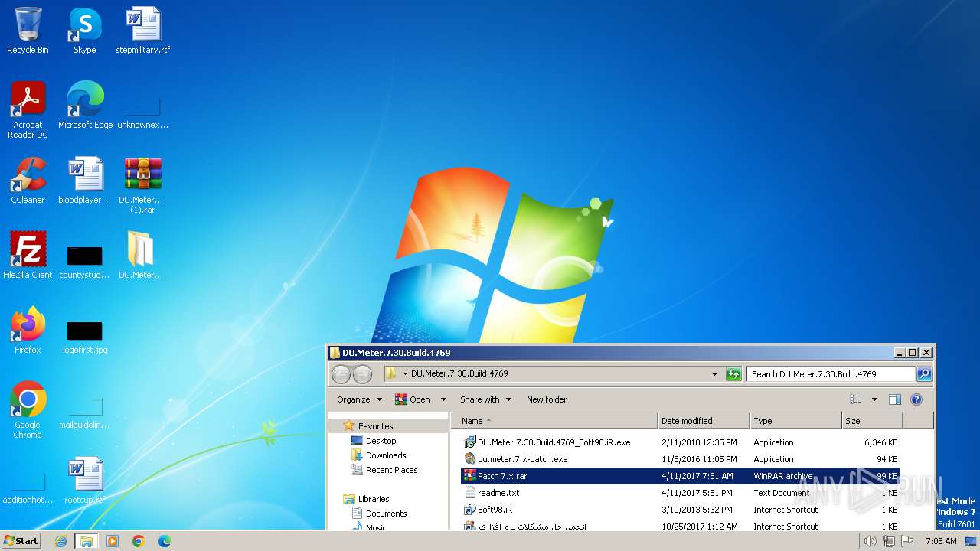The image size is (980, 551).
Task: Click the search magnifier icon
Action: pyautogui.click(x=924, y=374)
